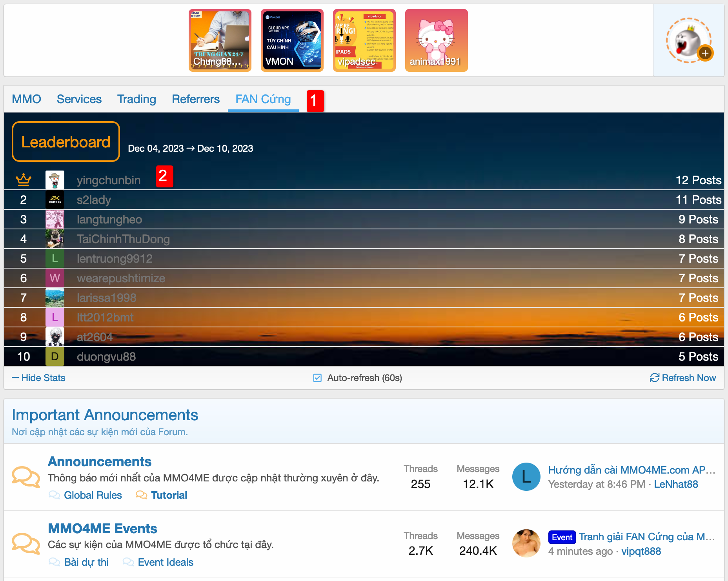Screen dimensions: 728x581
Task: Open at2604's anime avatar
Action: pos(55,337)
